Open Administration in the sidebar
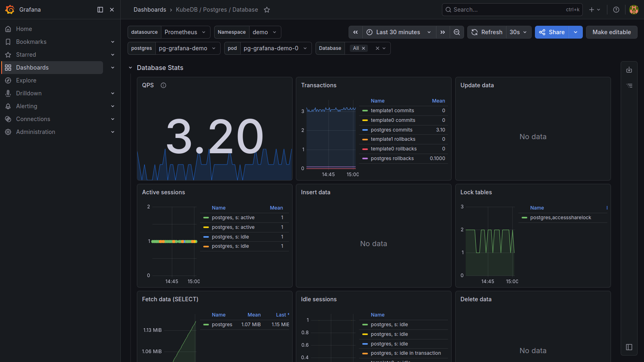Image resolution: width=644 pixels, height=362 pixels. pos(35,132)
